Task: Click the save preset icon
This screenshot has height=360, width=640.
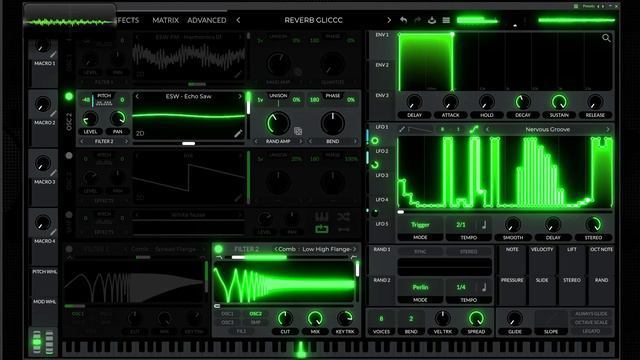Action: (432, 20)
